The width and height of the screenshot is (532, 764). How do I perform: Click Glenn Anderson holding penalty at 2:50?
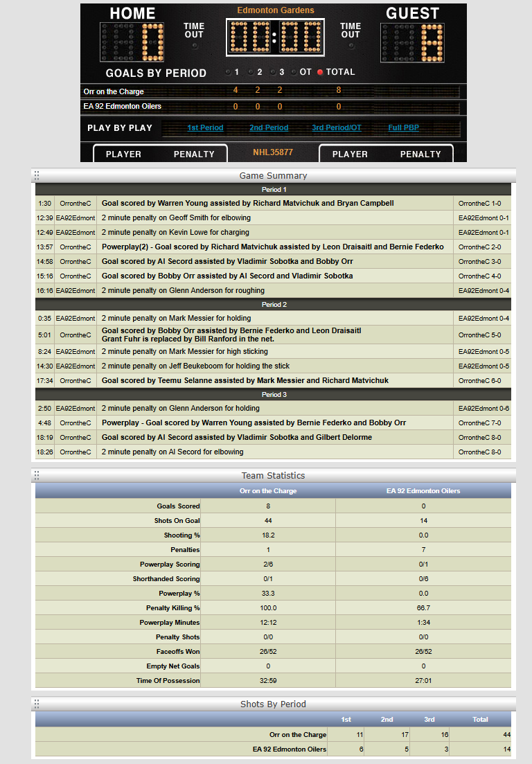tap(274, 408)
